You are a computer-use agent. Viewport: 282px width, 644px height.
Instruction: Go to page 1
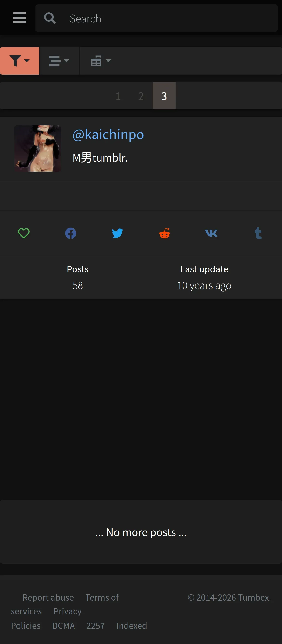118,96
